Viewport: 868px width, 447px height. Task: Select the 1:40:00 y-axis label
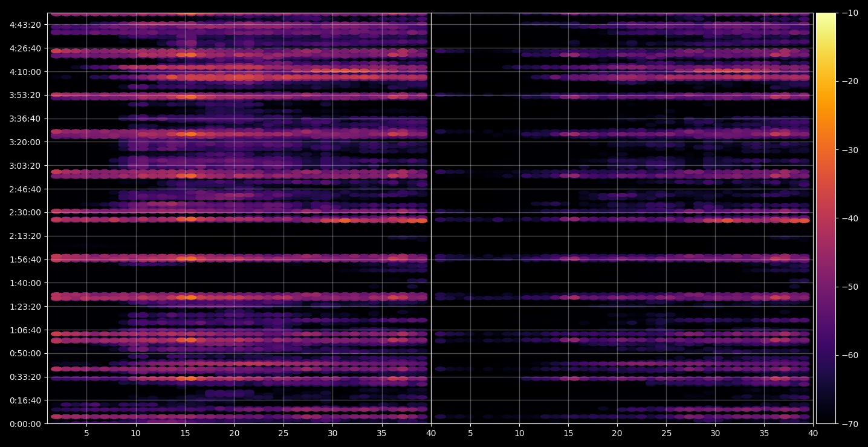[x=25, y=283]
